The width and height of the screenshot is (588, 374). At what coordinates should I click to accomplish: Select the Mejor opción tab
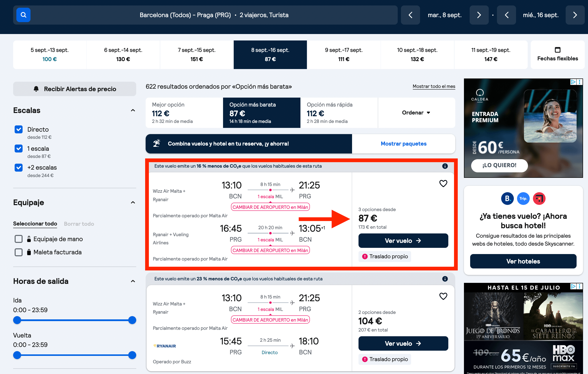184,113
